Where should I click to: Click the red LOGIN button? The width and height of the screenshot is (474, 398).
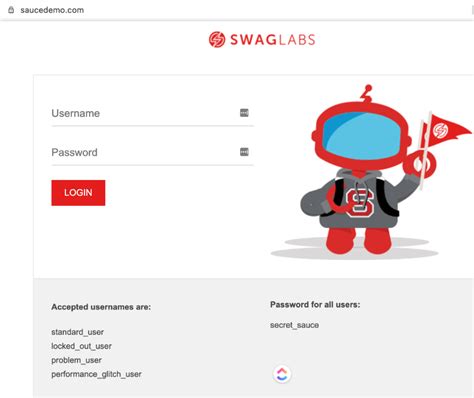click(x=78, y=193)
